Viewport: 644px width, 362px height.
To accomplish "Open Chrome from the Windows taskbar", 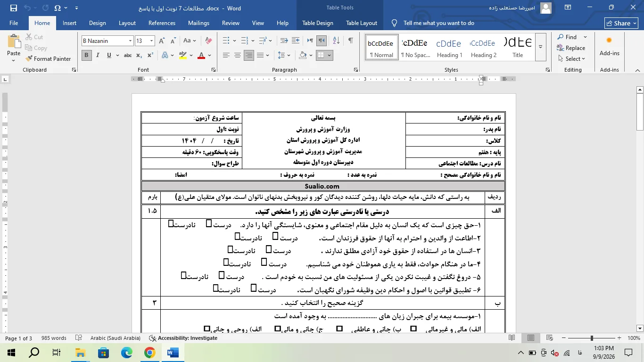I will point(150,353).
